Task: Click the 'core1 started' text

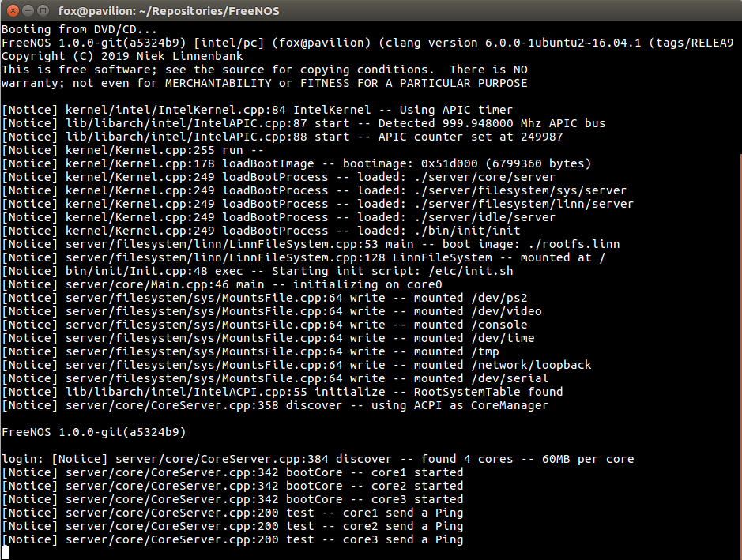Action: coord(417,472)
